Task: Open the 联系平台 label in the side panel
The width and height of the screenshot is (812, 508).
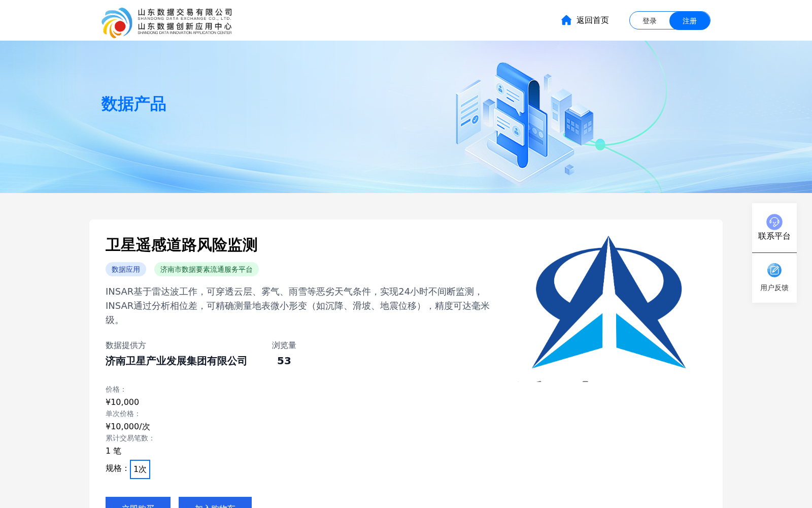Action: click(774, 236)
